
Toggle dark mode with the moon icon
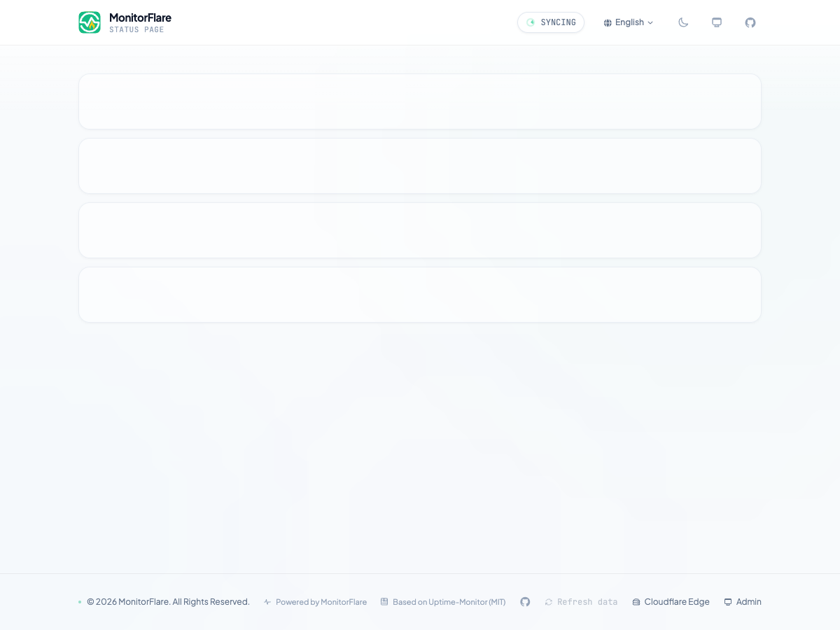pos(683,22)
